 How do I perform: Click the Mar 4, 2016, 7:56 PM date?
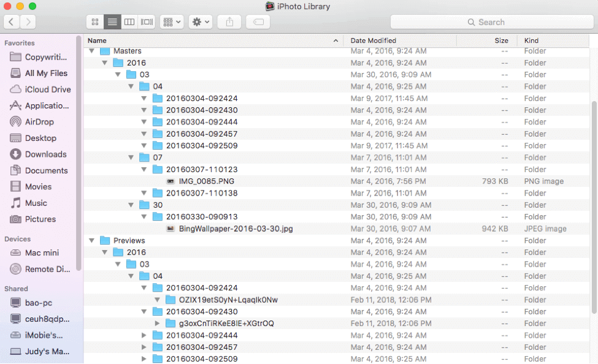[x=388, y=181]
